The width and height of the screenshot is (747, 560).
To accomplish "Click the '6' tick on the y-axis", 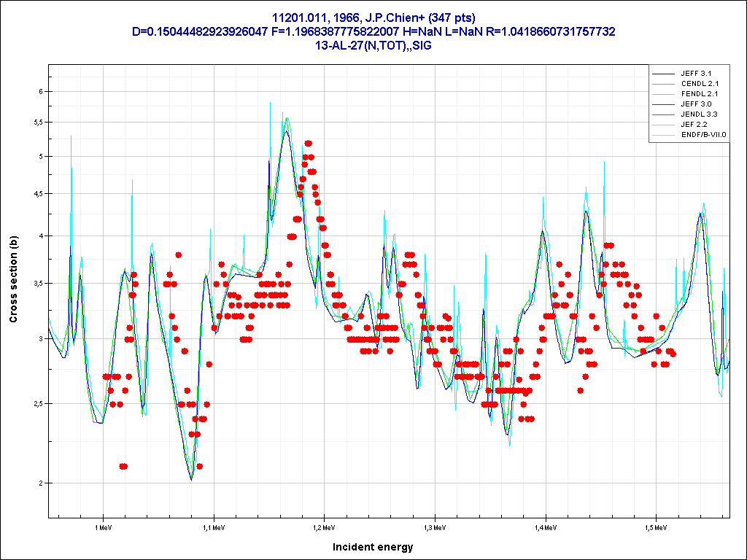I will point(41,91).
